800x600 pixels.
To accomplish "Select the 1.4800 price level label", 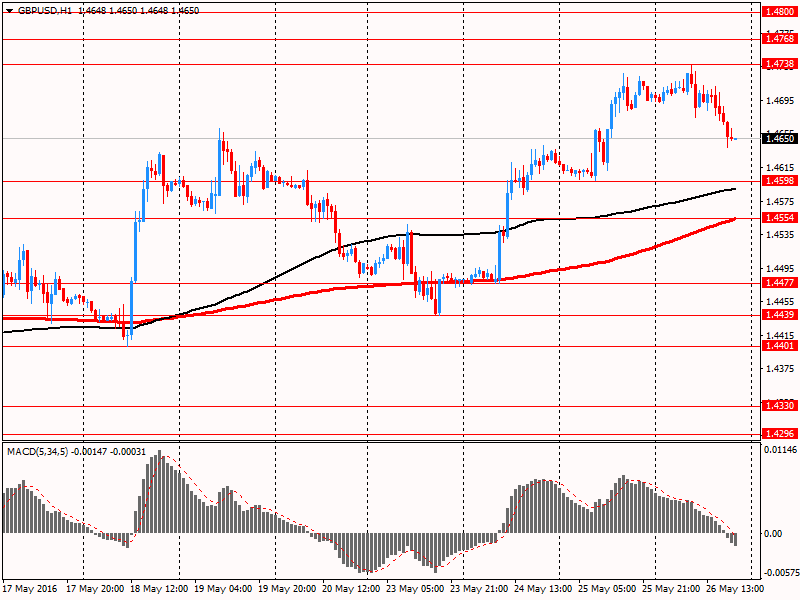I will [x=779, y=11].
